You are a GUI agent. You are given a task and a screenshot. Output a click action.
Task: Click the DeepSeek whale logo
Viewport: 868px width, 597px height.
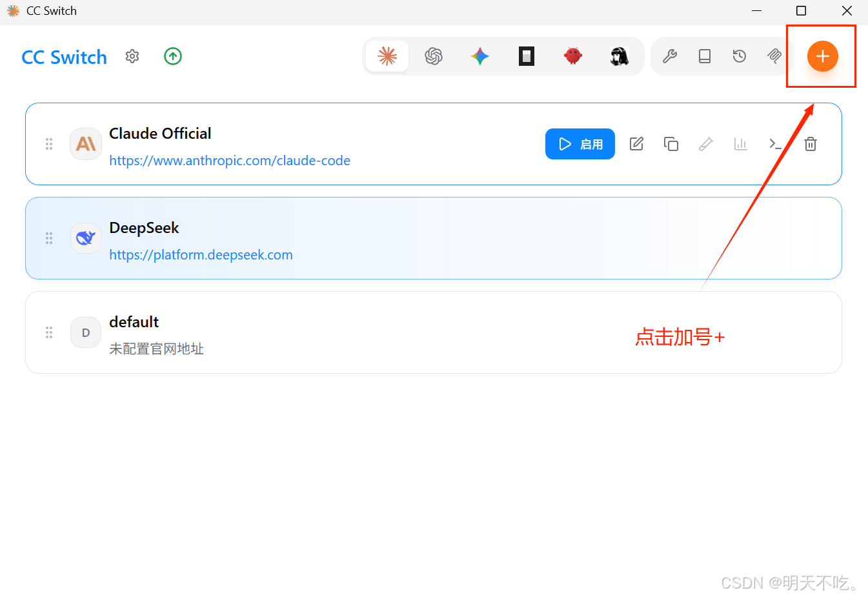coord(86,238)
